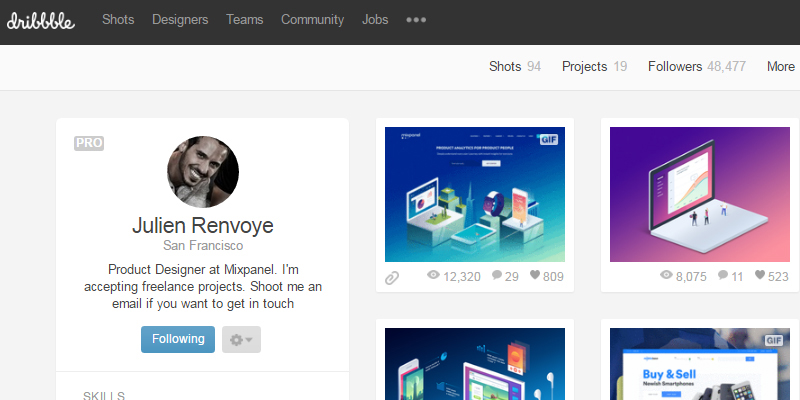Viewport: 800px width, 400px height.
Task: Click the Dribbble logo
Action: (41, 20)
